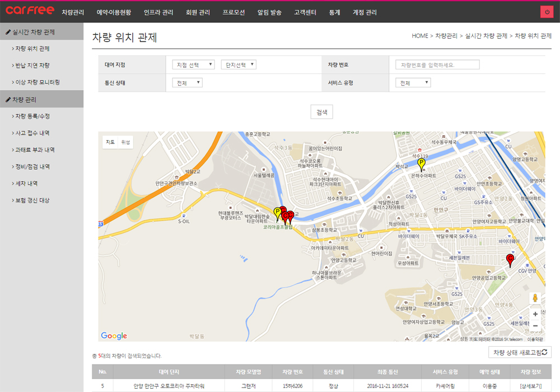Click the 최종 통신 column header
Screen dimensions: 560x392
click(388, 372)
